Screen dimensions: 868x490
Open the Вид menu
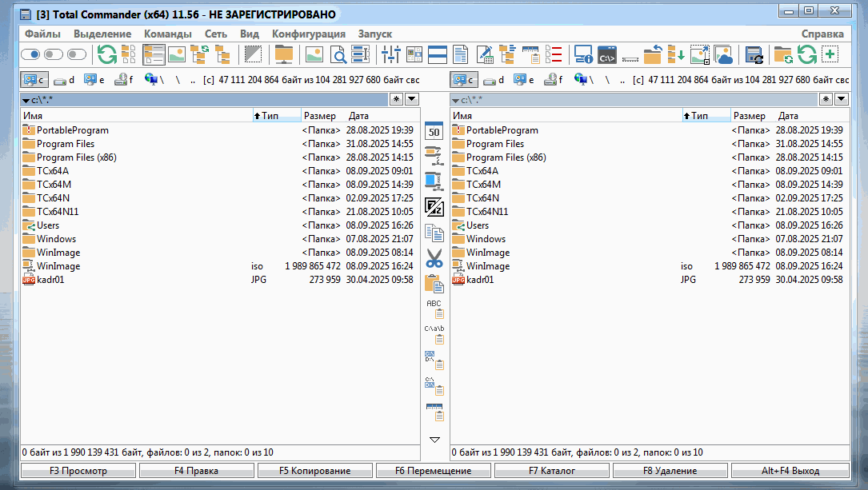click(250, 34)
